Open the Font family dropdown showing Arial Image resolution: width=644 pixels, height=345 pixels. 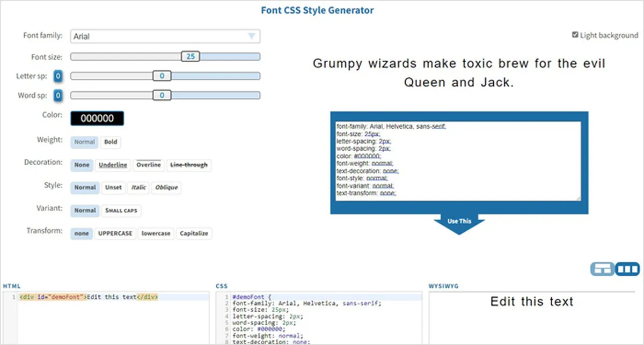165,36
